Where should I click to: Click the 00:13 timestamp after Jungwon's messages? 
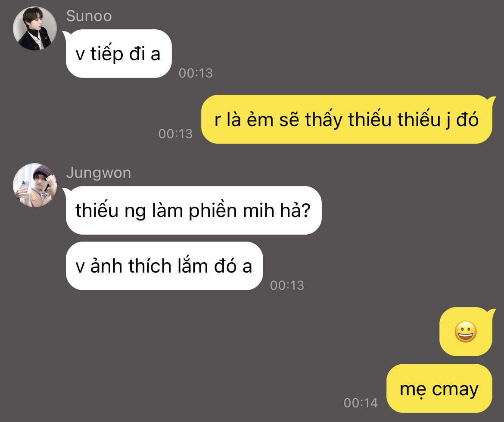point(287,285)
